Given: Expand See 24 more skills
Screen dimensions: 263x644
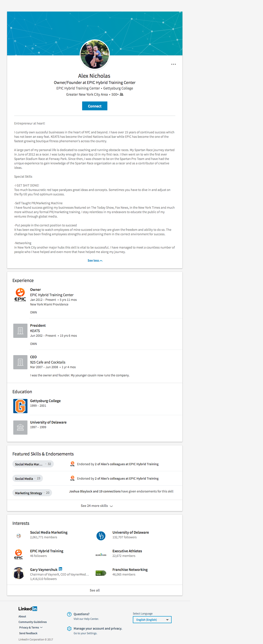Looking at the screenshot, I should coord(96,506).
